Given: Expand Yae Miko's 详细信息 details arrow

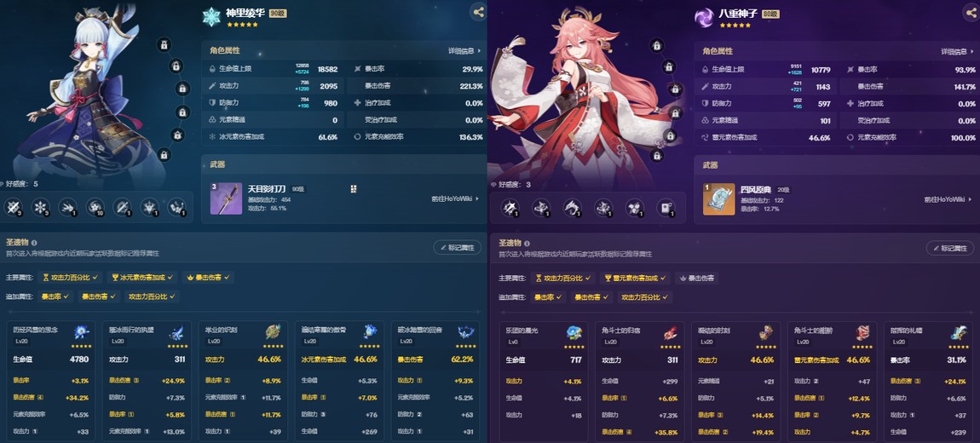Looking at the screenshot, I should point(958,51).
